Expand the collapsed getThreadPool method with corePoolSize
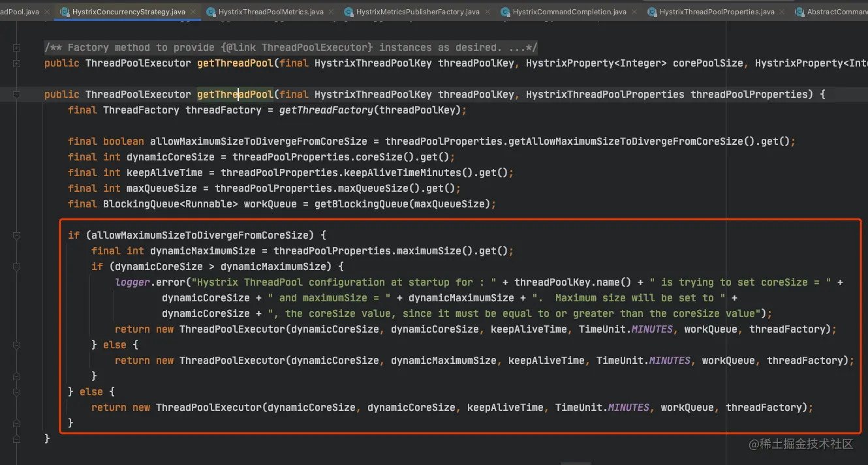 tap(16, 63)
